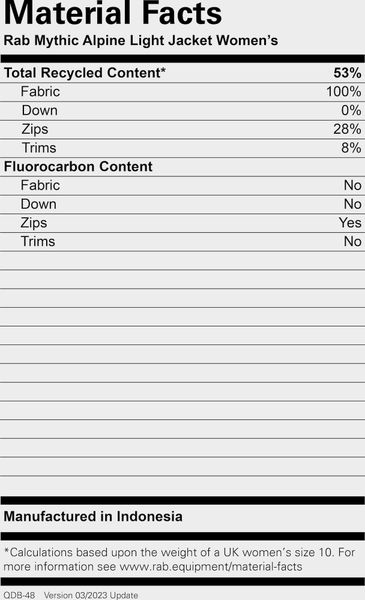Select the 8% trims value

coord(351,148)
